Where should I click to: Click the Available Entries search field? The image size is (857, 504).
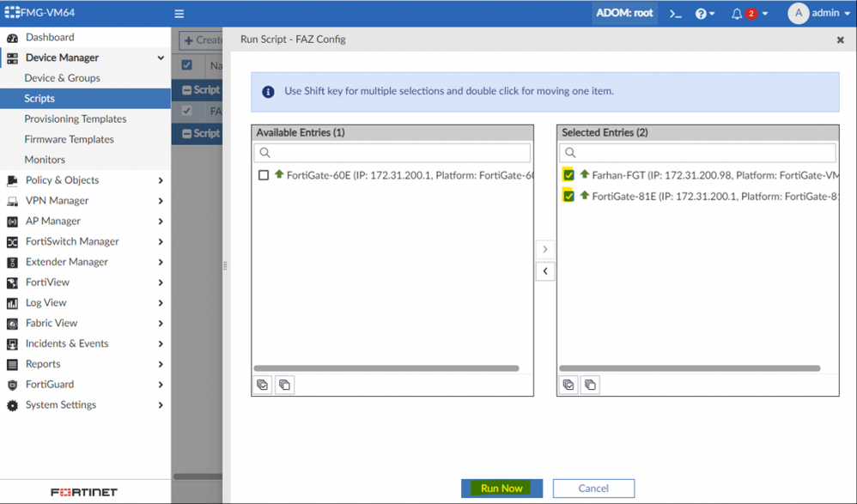tap(392, 153)
